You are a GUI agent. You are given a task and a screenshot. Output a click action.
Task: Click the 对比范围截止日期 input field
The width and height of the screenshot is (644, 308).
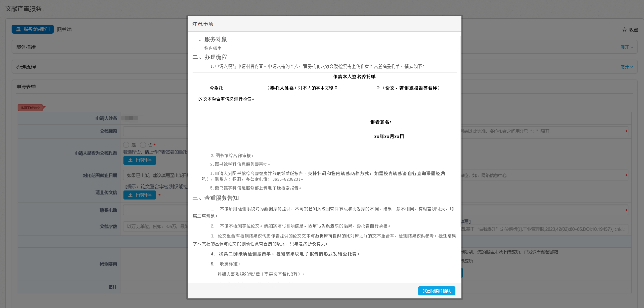(x=155, y=176)
